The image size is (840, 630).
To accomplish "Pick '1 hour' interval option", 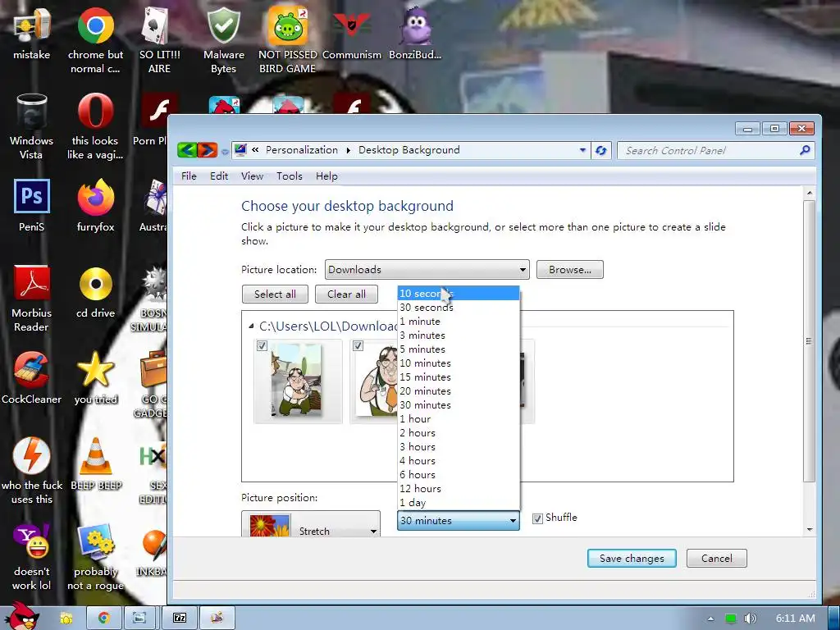I will coord(459,418).
